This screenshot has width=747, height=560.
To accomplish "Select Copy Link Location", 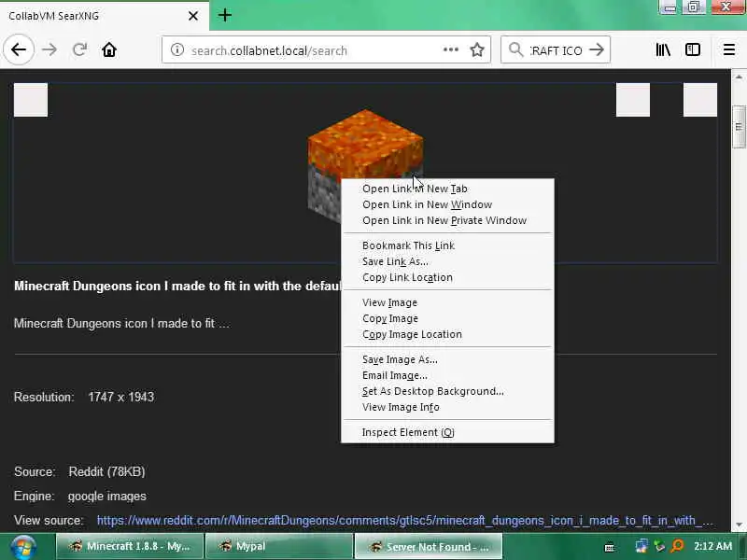I will tap(447, 277).
